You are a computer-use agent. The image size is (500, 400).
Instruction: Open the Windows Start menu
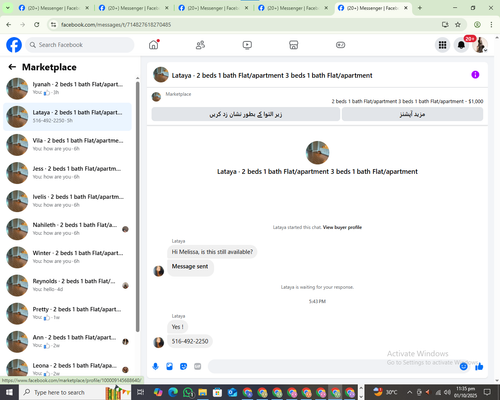(9, 392)
